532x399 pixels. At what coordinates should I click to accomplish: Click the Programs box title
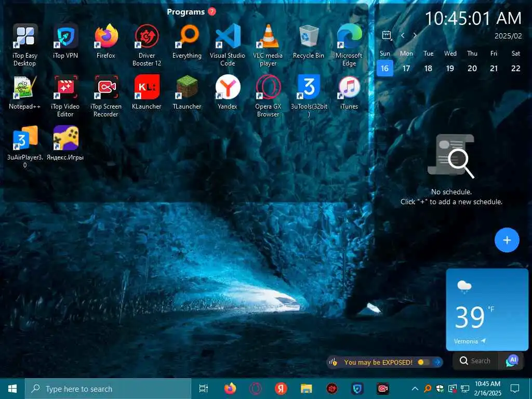[x=186, y=12]
